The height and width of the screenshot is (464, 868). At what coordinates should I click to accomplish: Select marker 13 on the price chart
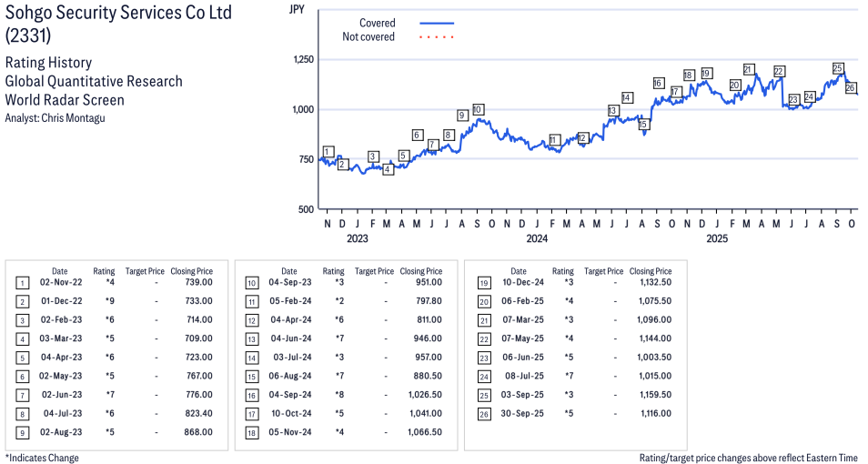pyautogui.click(x=613, y=110)
